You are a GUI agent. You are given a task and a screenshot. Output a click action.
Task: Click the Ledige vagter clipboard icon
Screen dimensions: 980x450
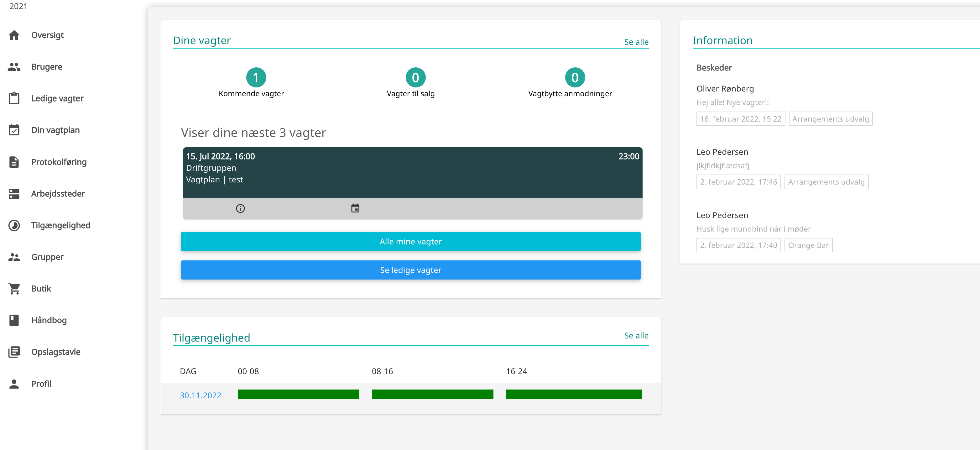click(x=14, y=98)
